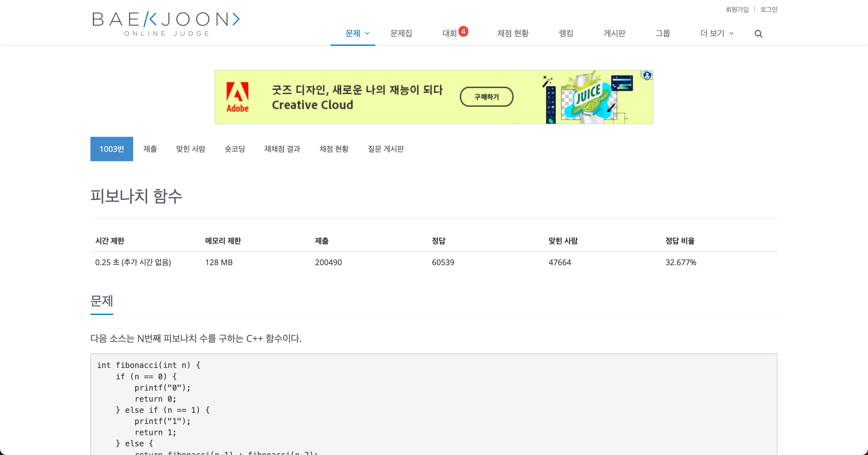Click the 회원가입 sign-up link
Screen dimensions: 868x455
(x=737, y=9)
